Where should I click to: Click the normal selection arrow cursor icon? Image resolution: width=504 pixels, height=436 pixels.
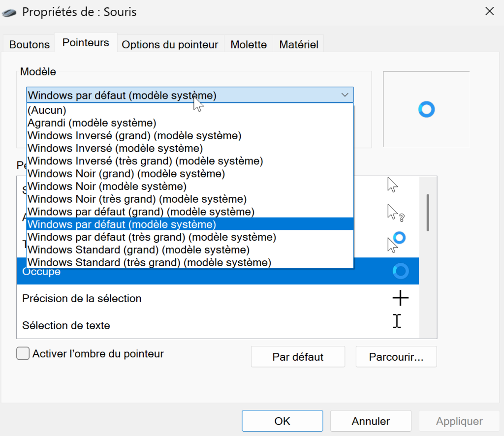(392, 185)
